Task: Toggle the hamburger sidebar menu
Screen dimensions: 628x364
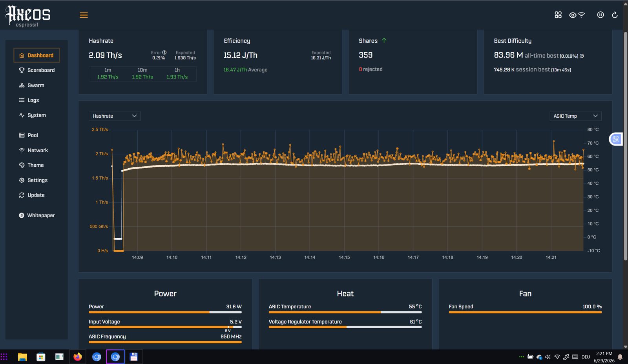Action: point(84,15)
